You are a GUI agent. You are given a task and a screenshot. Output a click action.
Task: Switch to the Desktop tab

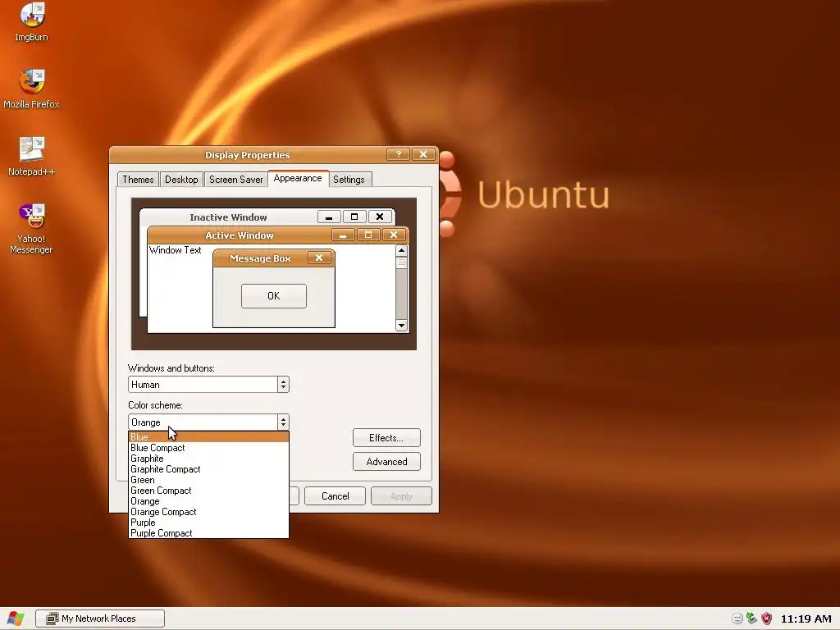pos(181,180)
